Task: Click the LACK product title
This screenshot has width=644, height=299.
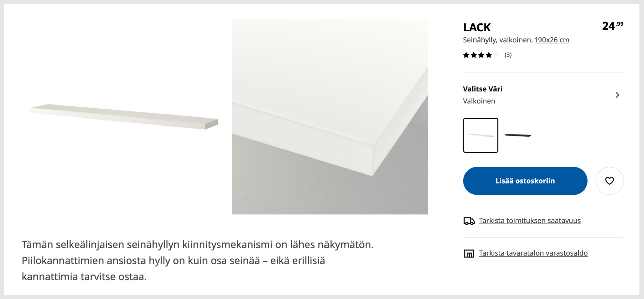Action: (x=477, y=27)
